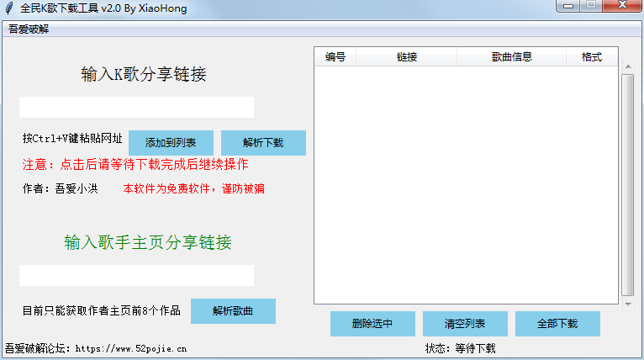Click the 按Ctrl+V键粘贴网址 label

(72, 139)
